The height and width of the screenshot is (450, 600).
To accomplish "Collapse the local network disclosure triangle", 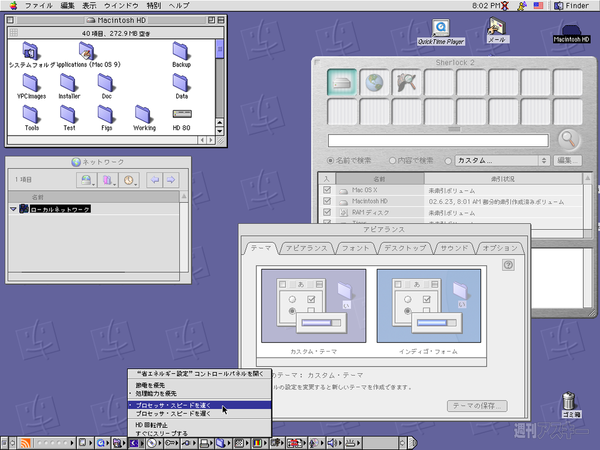I will point(14,209).
